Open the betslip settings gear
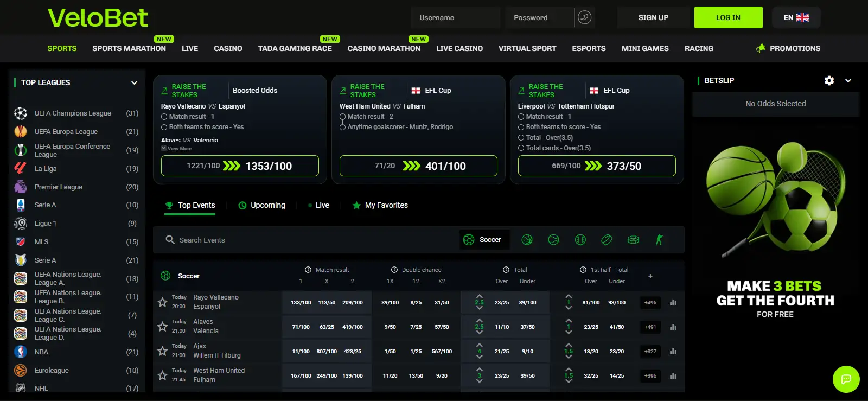This screenshot has height=401, width=868. (829, 80)
